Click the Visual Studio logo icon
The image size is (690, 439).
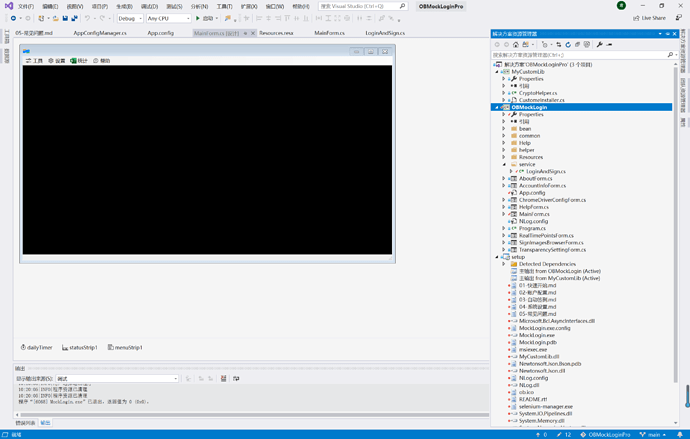click(8, 6)
